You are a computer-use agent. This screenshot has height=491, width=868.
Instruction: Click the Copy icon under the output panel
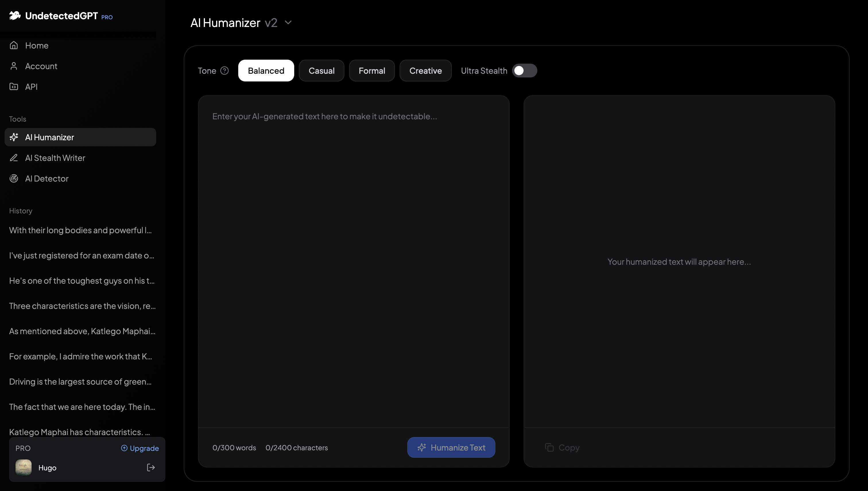550,447
